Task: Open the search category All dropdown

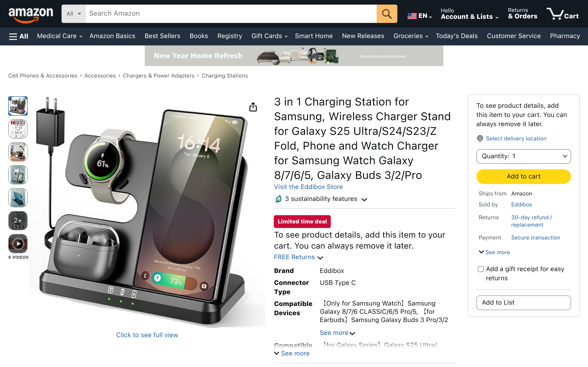Action: click(73, 14)
